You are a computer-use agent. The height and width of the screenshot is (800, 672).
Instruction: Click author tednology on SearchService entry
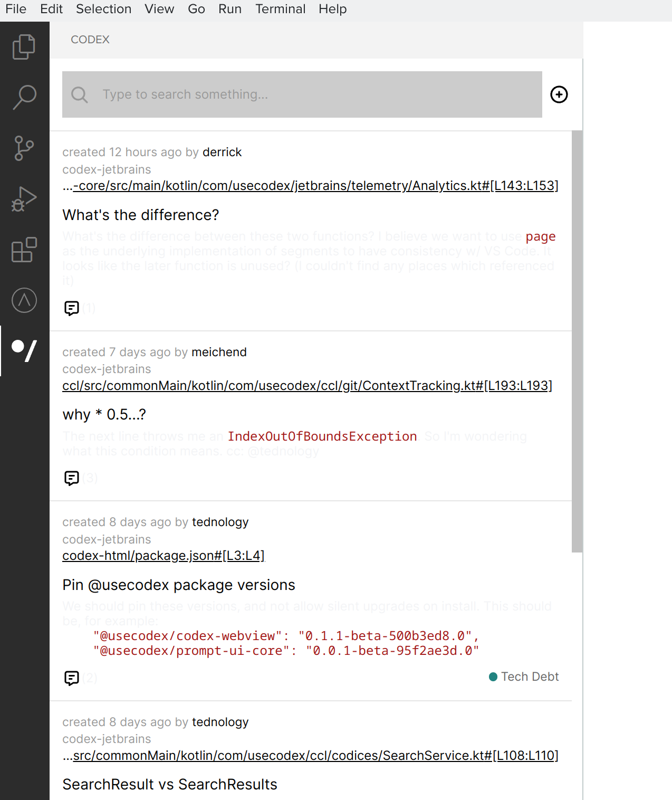[220, 722]
